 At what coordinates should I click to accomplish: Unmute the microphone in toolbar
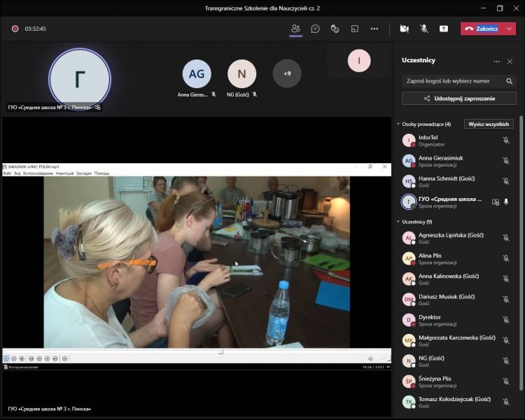(424, 29)
